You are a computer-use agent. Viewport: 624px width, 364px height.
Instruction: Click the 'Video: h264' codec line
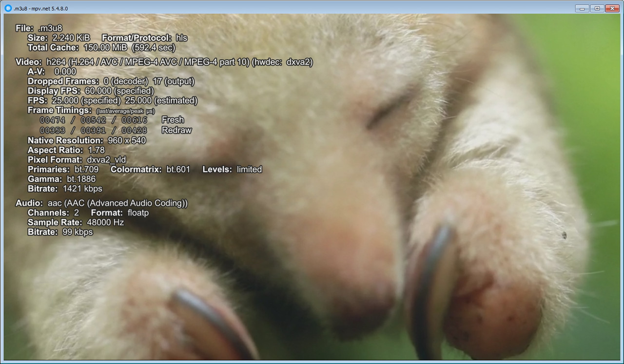tap(164, 62)
